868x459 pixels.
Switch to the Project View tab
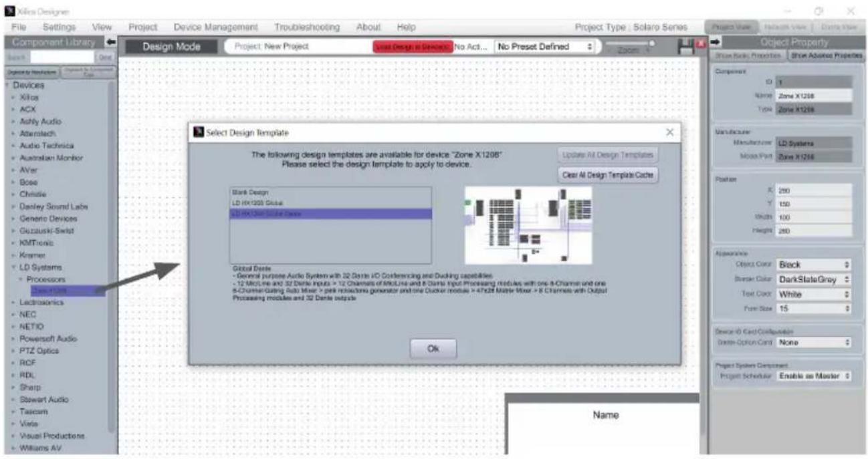[x=732, y=27]
